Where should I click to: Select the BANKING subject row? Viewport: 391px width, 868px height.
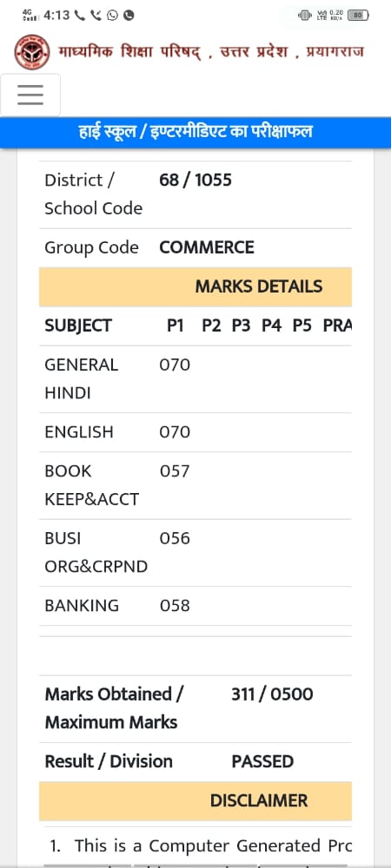click(x=195, y=606)
